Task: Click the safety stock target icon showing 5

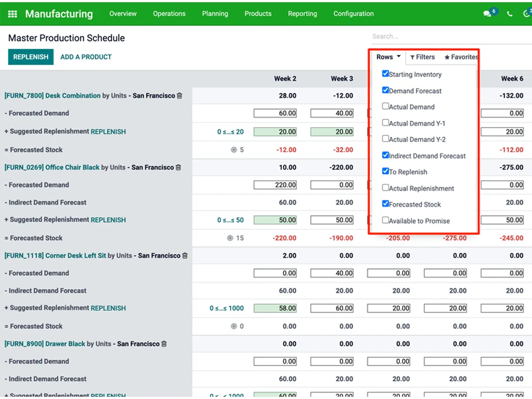Action: [x=234, y=150]
